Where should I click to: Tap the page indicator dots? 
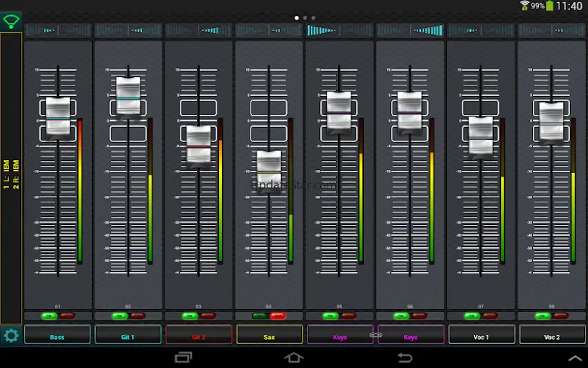pyautogui.click(x=304, y=17)
